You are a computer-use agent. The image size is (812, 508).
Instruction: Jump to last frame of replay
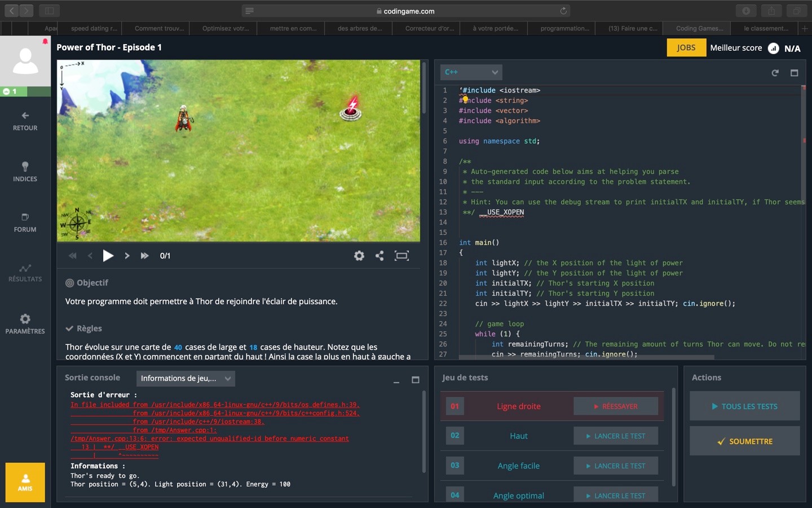click(144, 256)
